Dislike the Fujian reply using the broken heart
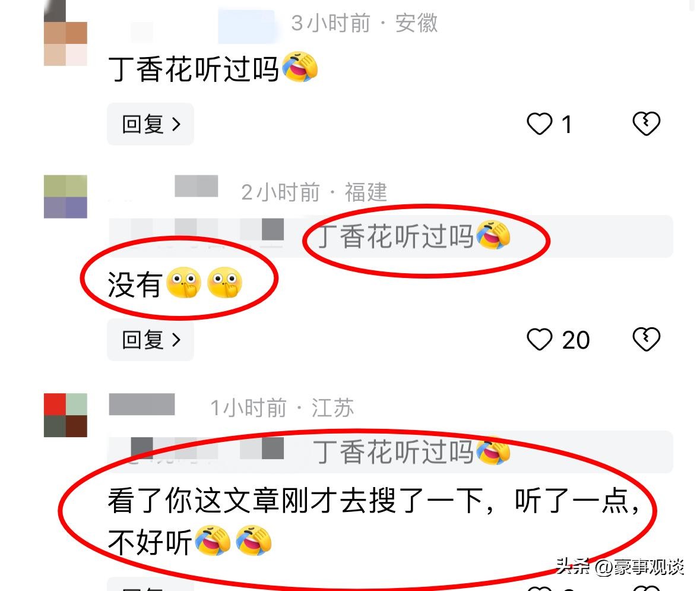 [x=646, y=339]
